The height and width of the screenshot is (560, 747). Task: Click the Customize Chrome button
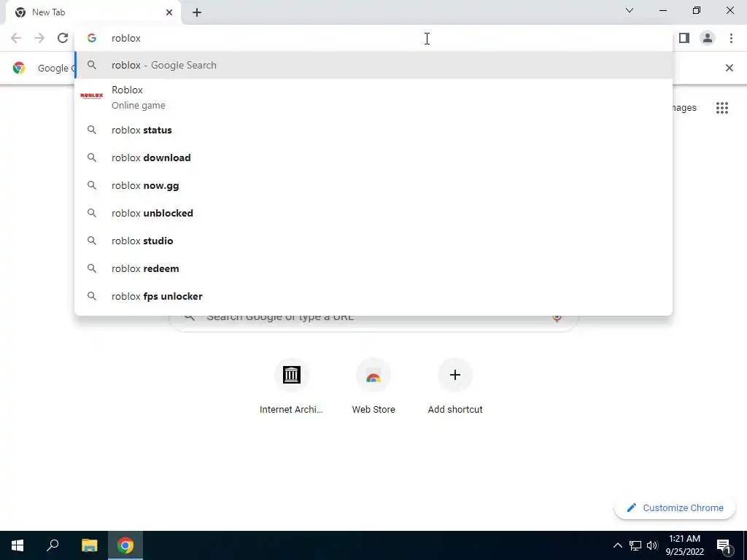(x=675, y=507)
